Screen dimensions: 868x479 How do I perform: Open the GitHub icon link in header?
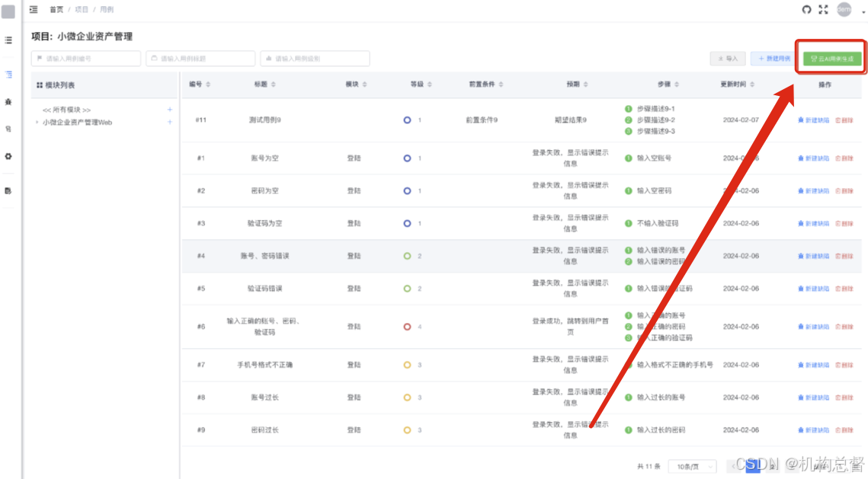[806, 9]
